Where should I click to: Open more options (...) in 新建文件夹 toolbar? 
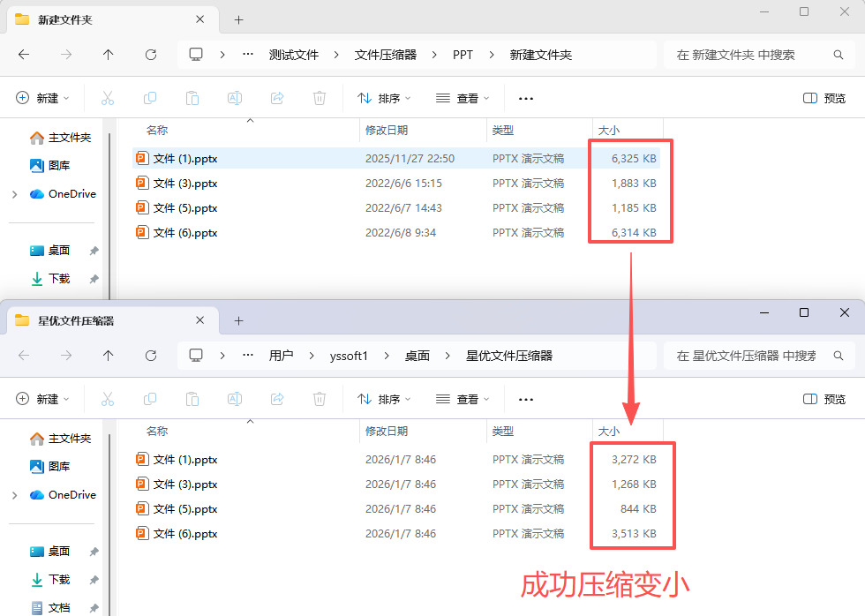526,99
